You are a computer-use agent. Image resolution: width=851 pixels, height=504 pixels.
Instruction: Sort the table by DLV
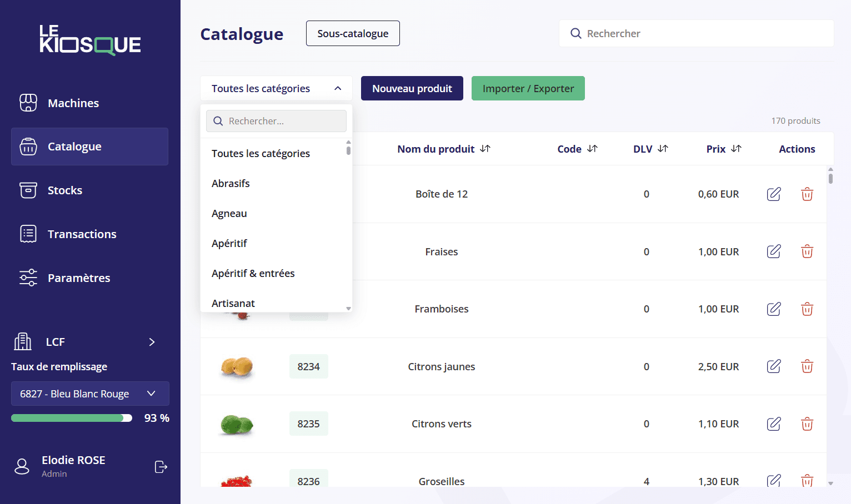coord(663,149)
